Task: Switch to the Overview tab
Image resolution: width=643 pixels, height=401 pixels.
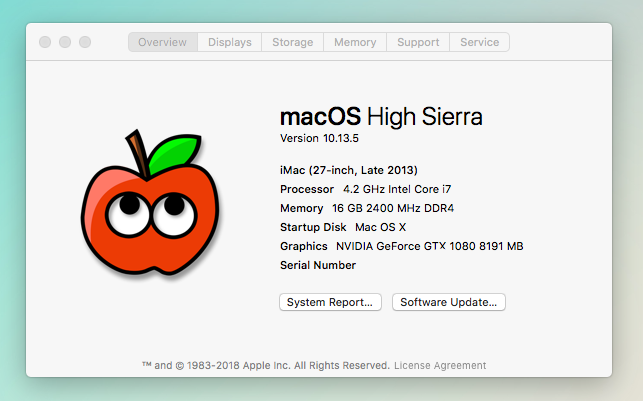Action: pyautogui.click(x=163, y=42)
